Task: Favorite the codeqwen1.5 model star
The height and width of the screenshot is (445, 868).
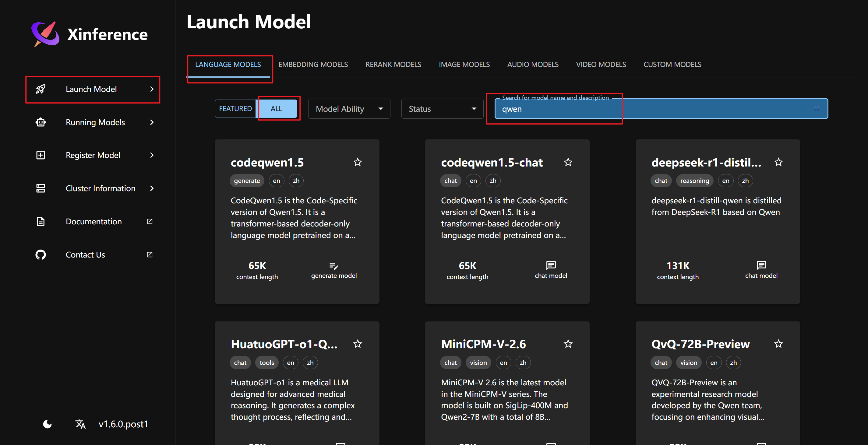Action: (x=358, y=162)
